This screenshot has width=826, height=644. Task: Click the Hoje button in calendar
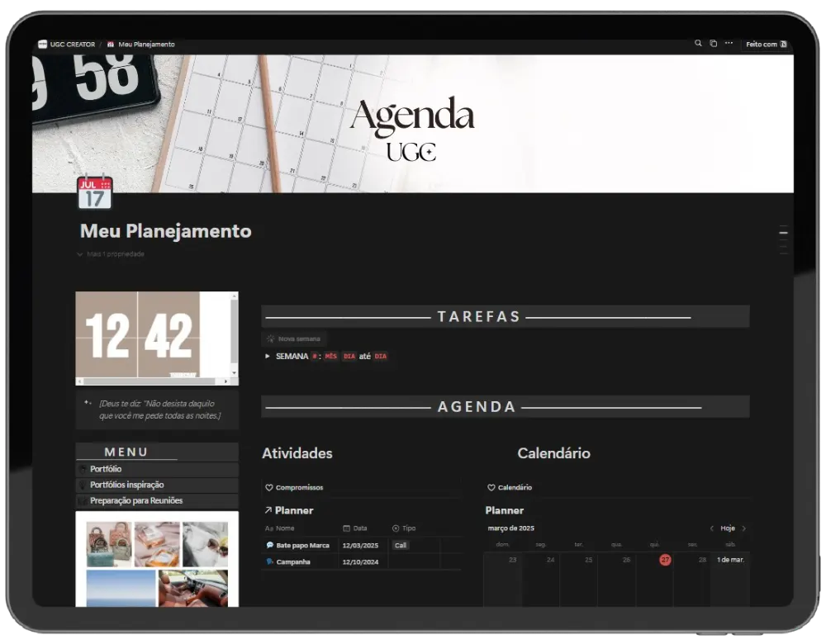click(728, 528)
